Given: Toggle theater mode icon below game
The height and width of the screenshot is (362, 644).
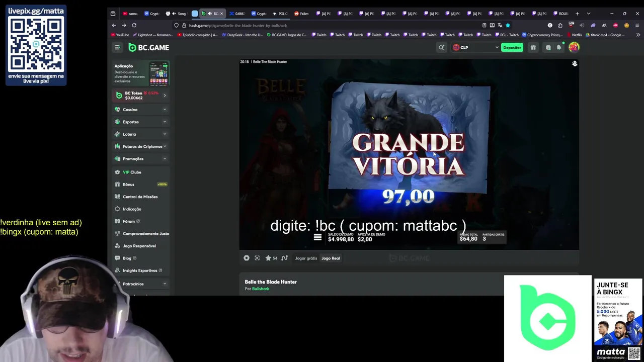Looking at the screenshot, I should click(247, 258).
